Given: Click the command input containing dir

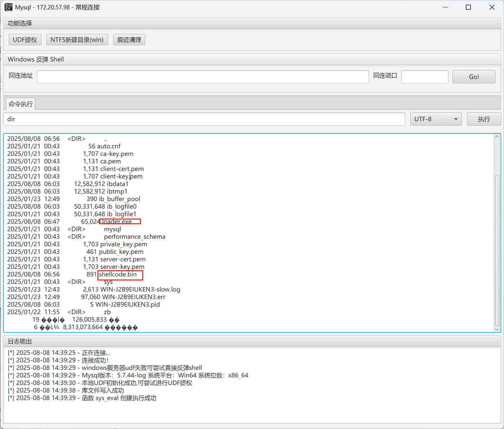Looking at the screenshot, I should [204, 119].
